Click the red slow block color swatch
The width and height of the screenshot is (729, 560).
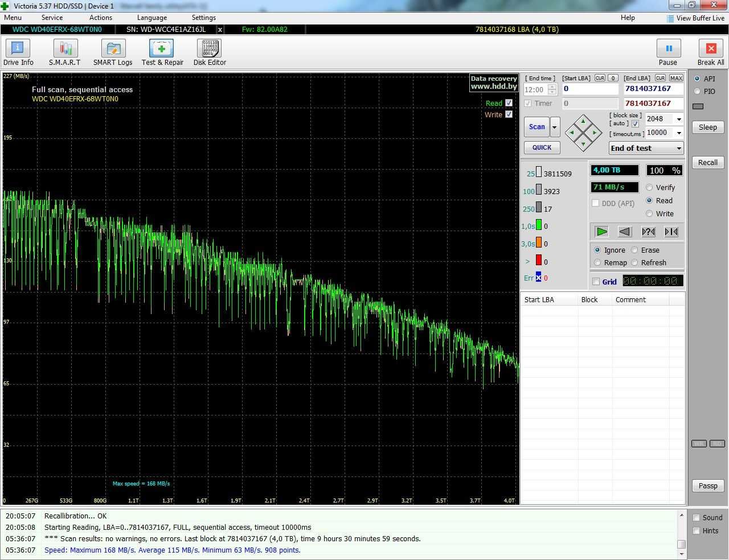(x=538, y=261)
